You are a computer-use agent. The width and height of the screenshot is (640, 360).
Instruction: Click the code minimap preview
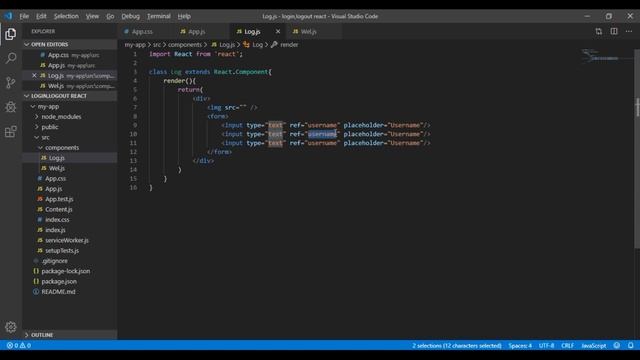pos(606,56)
